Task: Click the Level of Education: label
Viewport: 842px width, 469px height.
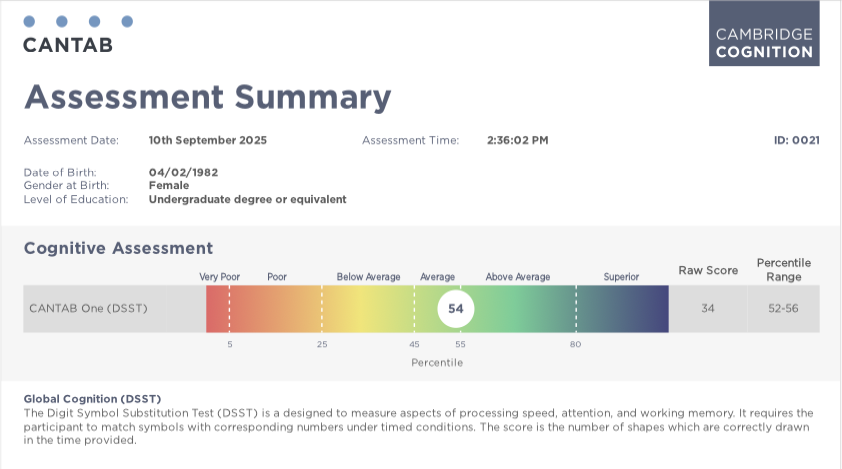Action: (x=76, y=199)
